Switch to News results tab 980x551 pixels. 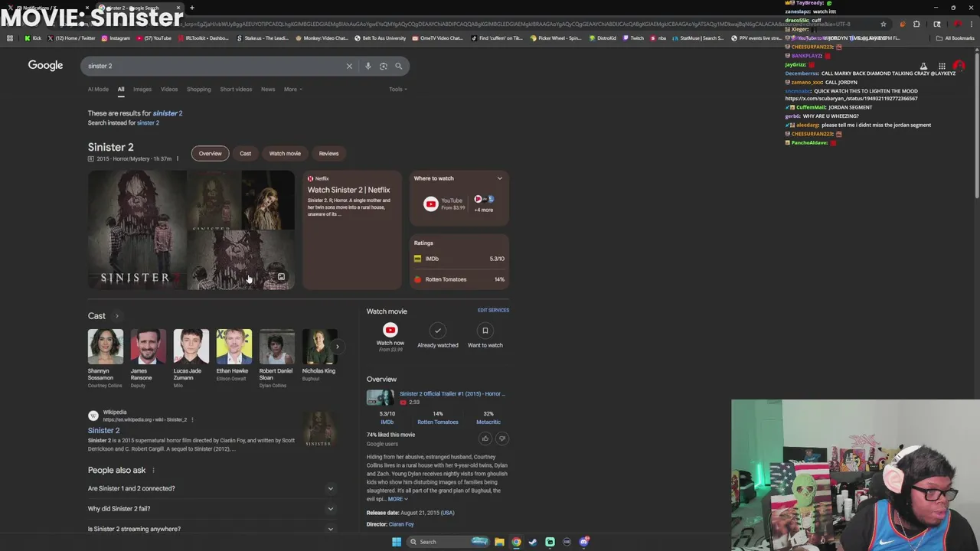click(x=268, y=90)
